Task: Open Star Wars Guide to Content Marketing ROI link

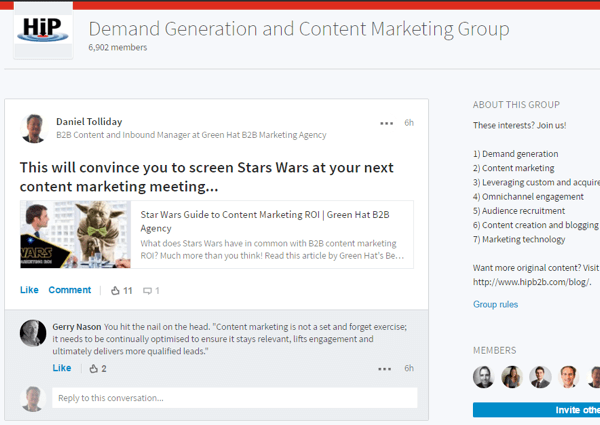Action: (265, 221)
